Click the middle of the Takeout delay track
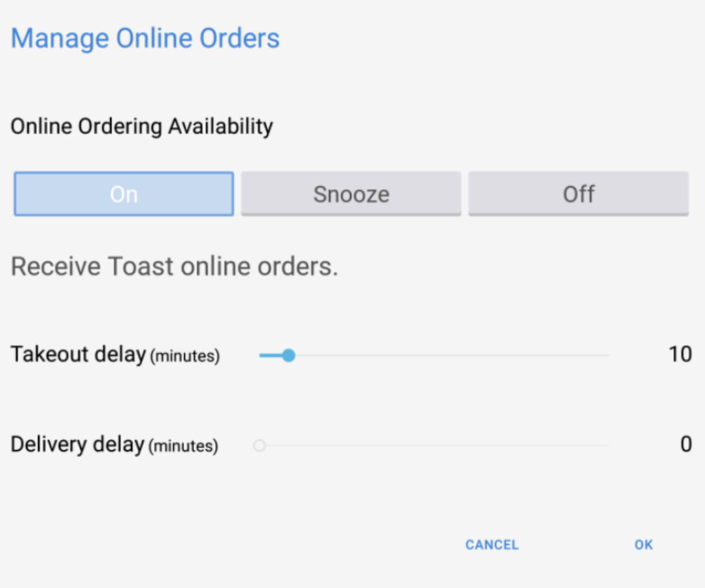 [x=434, y=355]
